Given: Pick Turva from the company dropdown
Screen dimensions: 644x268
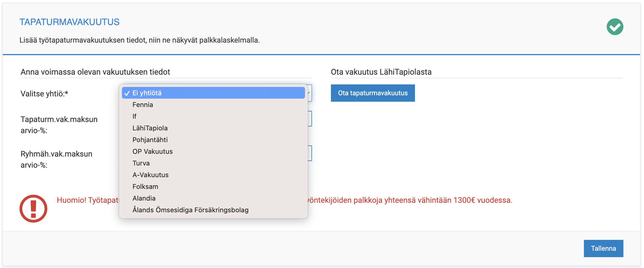Looking at the screenshot, I should coord(141,163).
